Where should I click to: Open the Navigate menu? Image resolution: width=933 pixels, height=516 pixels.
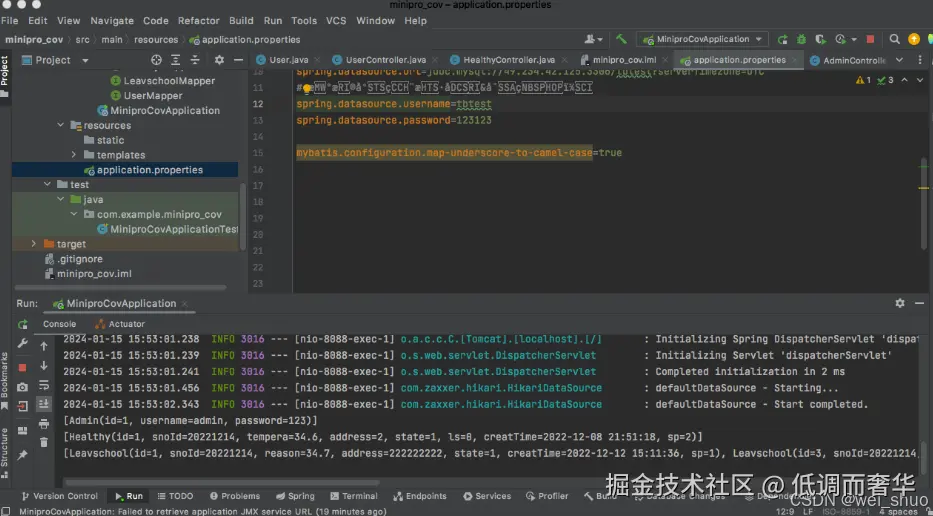coord(112,21)
